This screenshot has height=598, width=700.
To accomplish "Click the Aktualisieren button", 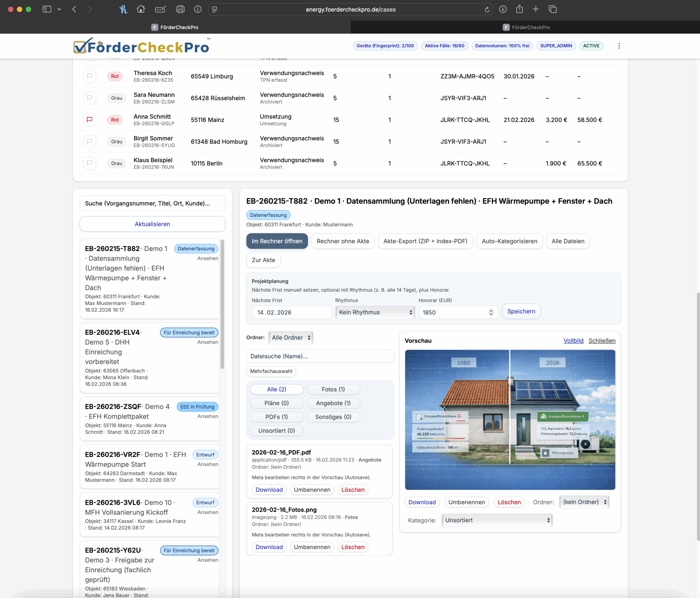I will click(152, 224).
